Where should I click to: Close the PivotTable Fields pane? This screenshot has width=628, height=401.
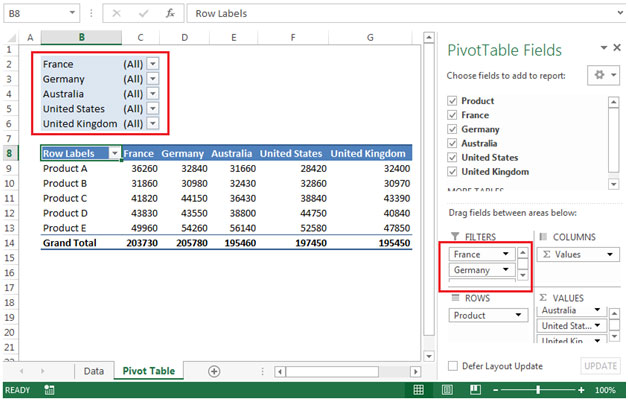click(x=617, y=48)
